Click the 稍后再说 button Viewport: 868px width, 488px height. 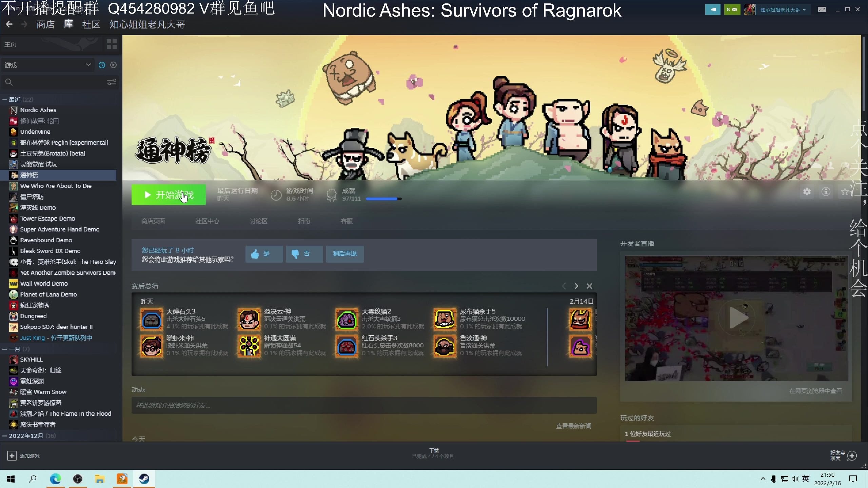pyautogui.click(x=344, y=254)
